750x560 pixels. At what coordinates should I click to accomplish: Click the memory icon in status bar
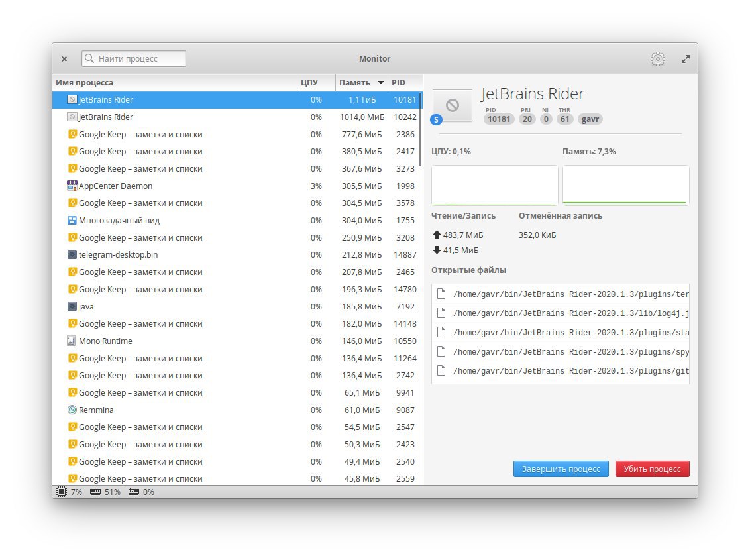(x=95, y=492)
